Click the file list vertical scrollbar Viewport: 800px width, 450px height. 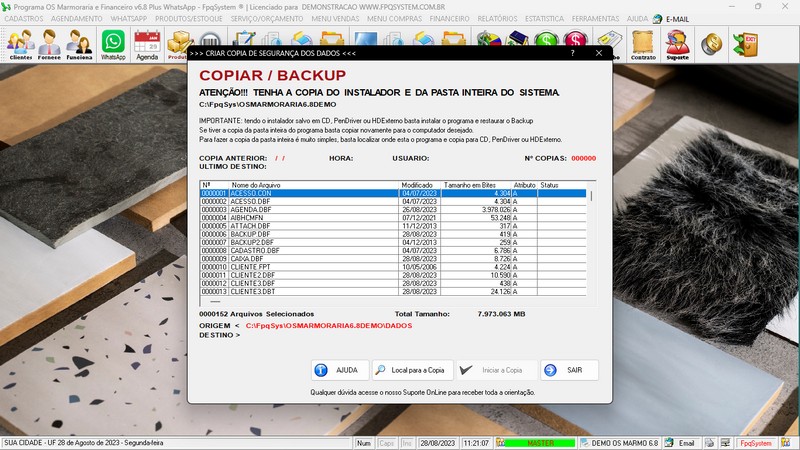pos(590,240)
